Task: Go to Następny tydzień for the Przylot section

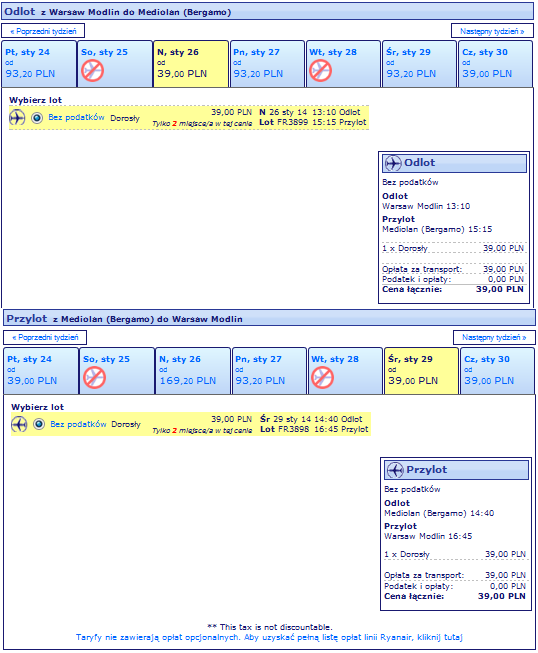Action: [494, 338]
